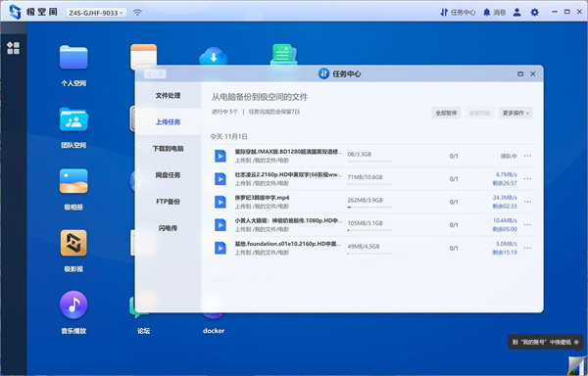The height and width of the screenshot is (376, 588).
Task: Click the wallpaper change corner icon
Action: [577, 365]
